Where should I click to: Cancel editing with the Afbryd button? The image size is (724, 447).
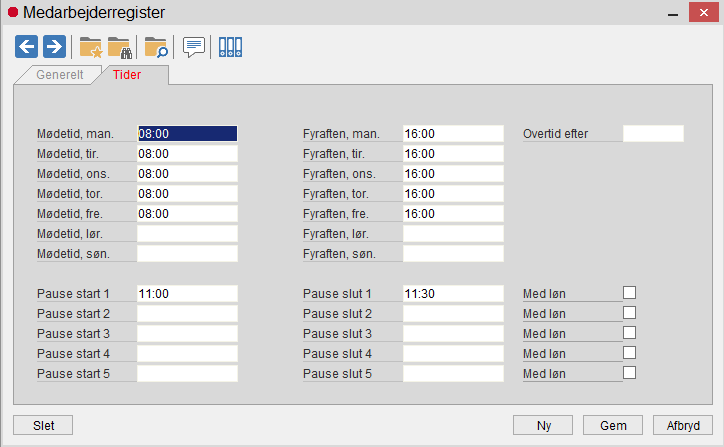[683, 425]
